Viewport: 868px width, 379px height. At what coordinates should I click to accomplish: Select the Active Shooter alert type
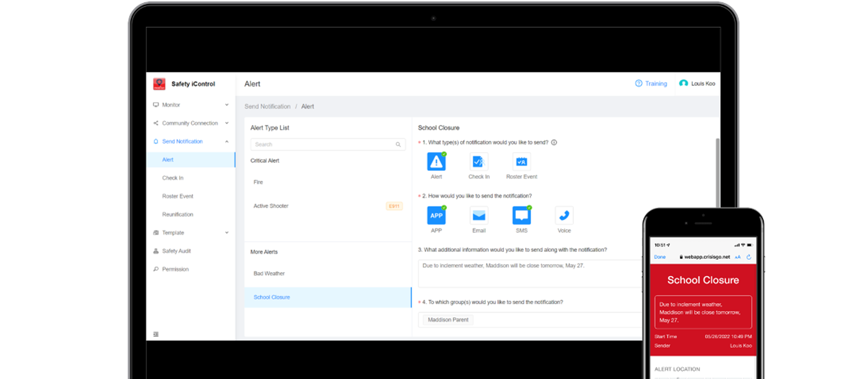[271, 206]
